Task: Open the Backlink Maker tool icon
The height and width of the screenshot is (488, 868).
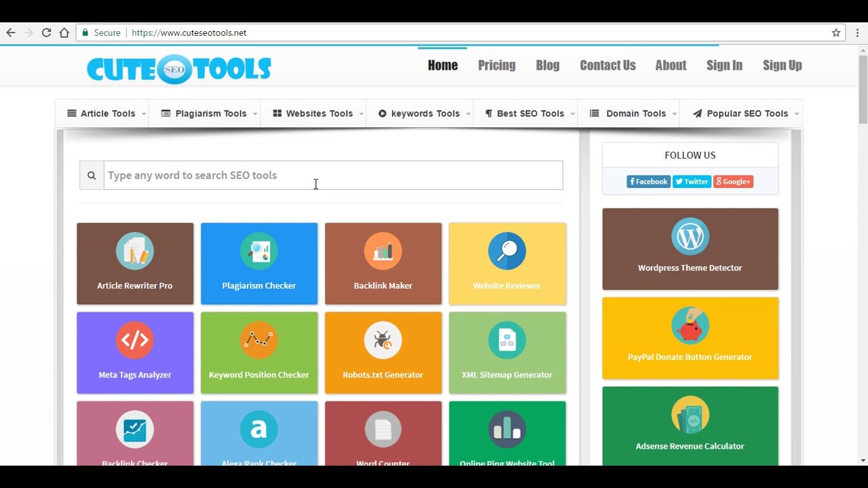Action: coord(383,251)
